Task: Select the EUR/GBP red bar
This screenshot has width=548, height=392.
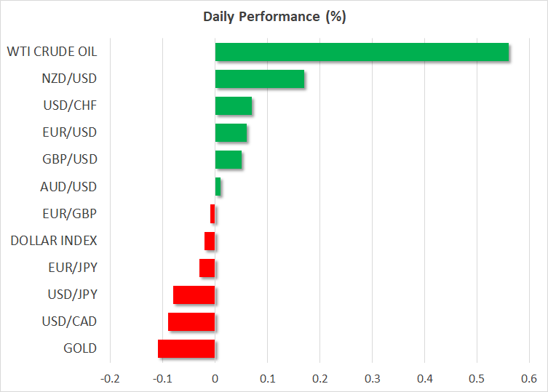Action: [213, 214]
